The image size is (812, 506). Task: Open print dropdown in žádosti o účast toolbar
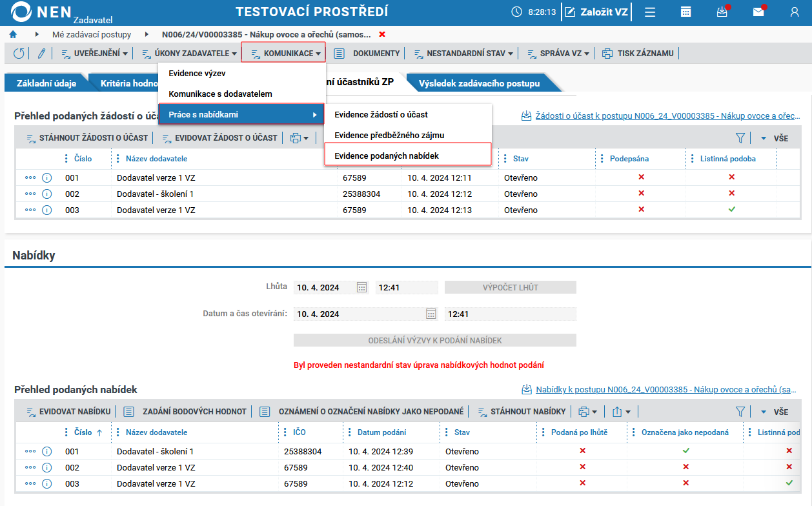coord(299,137)
